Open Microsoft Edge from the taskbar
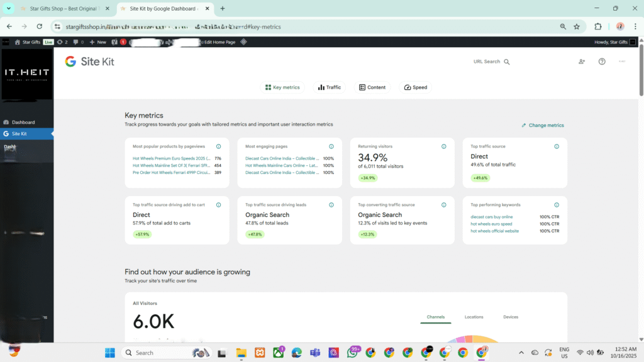Viewport: 644px width, 362px height. pos(297,353)
